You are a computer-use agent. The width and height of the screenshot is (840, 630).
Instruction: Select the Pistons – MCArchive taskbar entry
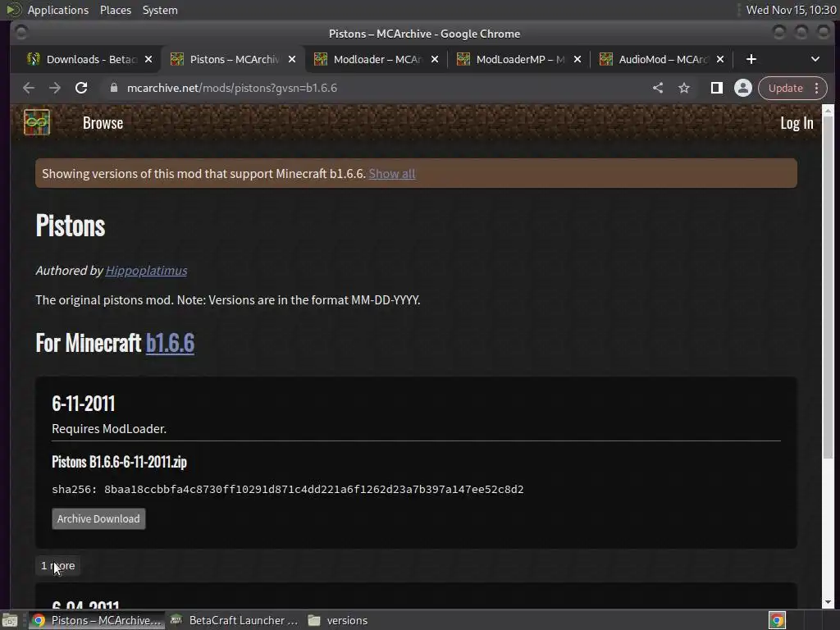coord(97,620)
